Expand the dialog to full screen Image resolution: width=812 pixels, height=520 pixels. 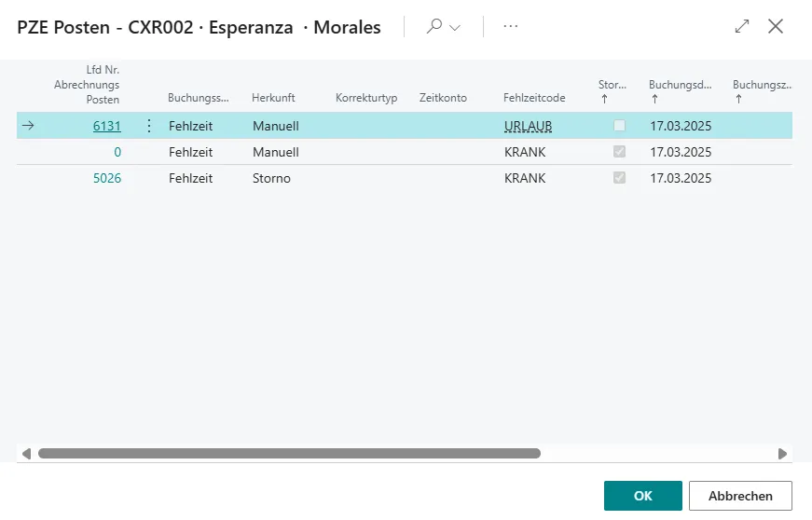point(742,27)
